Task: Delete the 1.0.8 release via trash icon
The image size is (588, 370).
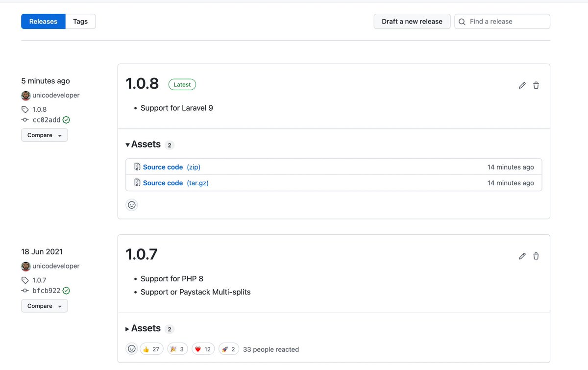Action: click(x=536, y=85)
